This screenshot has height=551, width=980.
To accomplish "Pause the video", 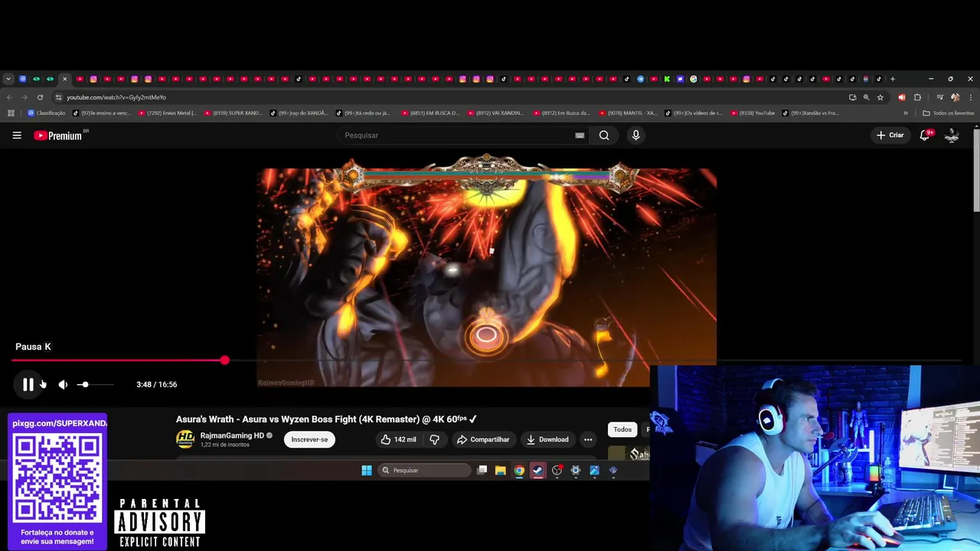I will [28, 384].
